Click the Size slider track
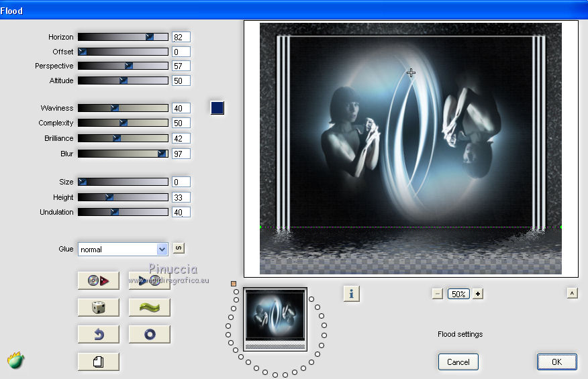Viewport: 588px width, 379px height. tap(123, 182)
